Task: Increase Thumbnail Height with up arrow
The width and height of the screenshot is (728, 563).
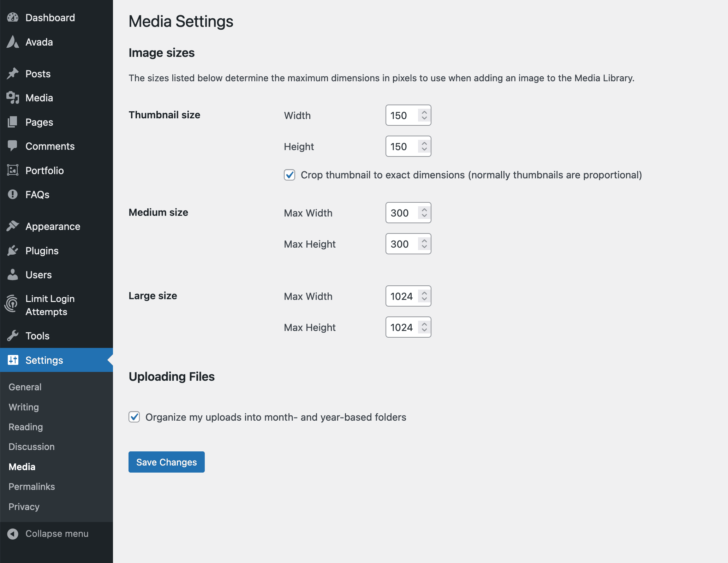Action: [424, 143]
